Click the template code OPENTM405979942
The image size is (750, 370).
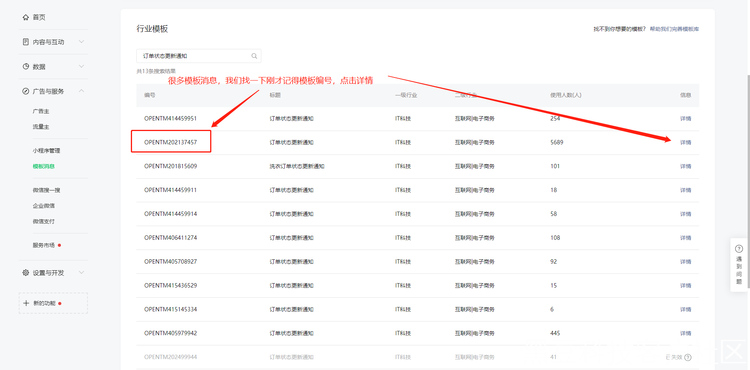170,333
